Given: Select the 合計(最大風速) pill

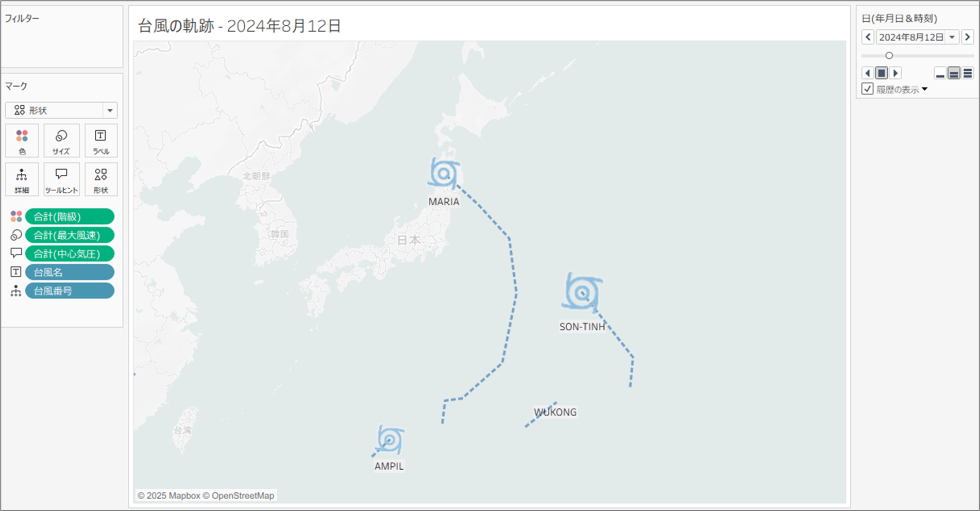Looking at the screenshot, I should 70,235.
